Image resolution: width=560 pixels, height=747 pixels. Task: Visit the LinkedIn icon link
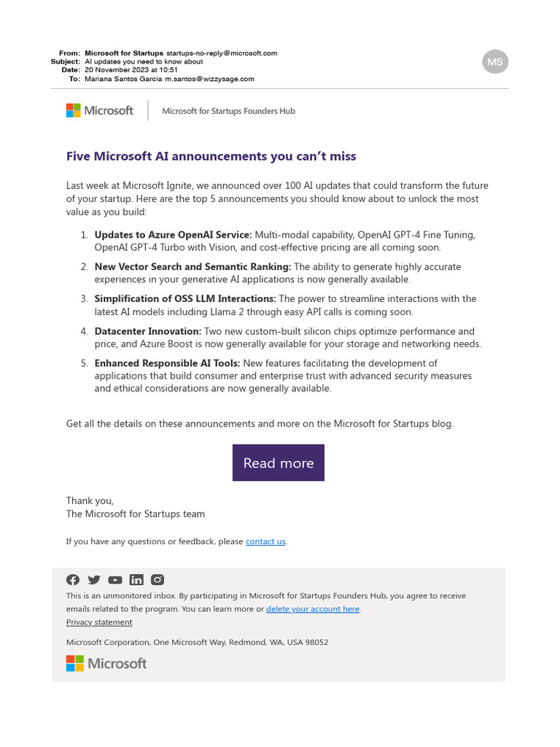click(136, 580)
